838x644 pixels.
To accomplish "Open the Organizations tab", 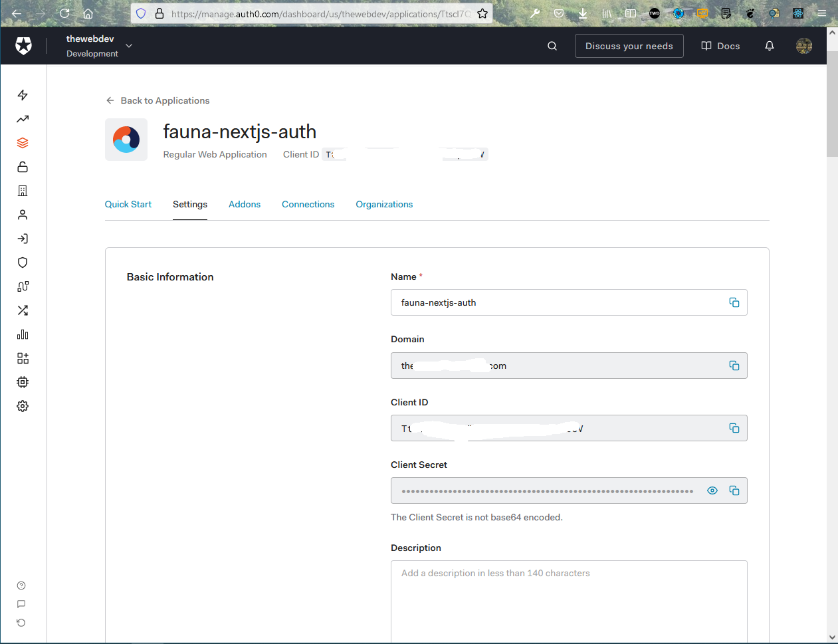I will tap(384, 204).
